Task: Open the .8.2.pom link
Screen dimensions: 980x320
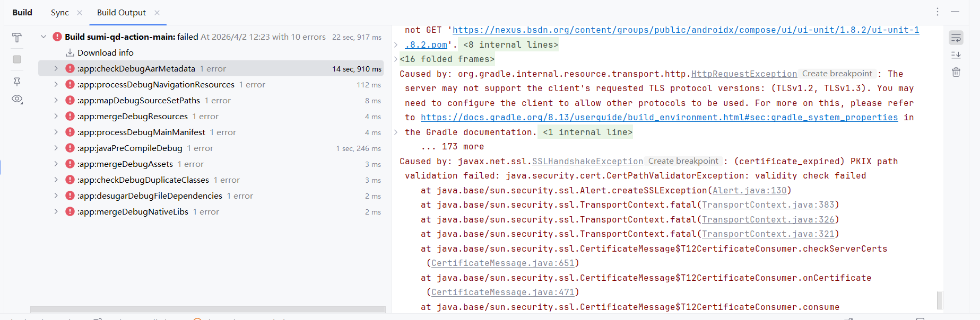Action: click(x=426, y=45)
